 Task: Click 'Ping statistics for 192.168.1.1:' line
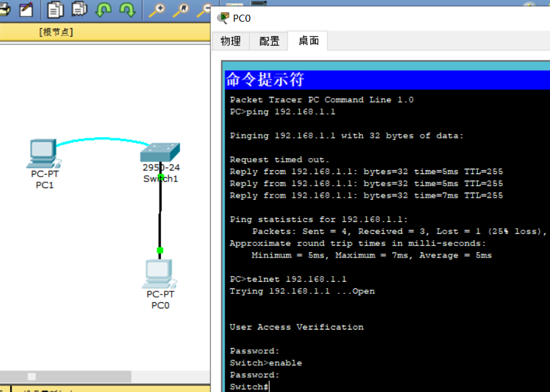pyautogui.click(x=319, y=220)
